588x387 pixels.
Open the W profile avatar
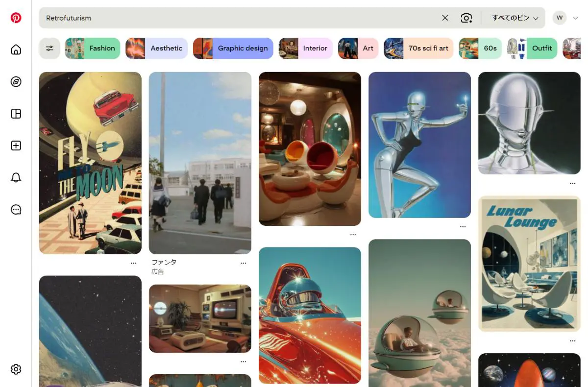[560, 18]
